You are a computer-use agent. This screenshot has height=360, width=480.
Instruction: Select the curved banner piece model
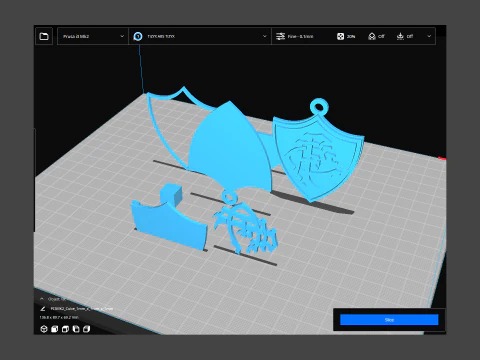coord(170,225)
